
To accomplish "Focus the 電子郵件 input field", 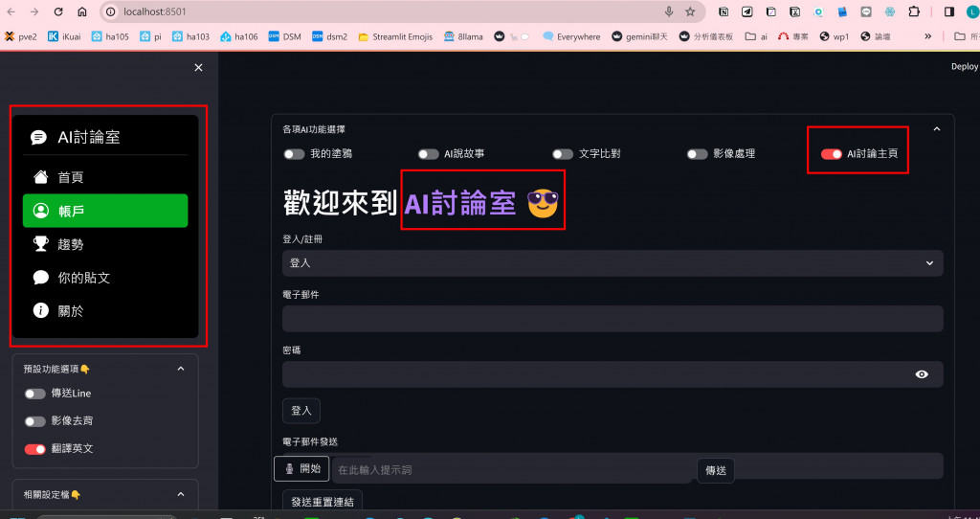I will coord(612,319).
